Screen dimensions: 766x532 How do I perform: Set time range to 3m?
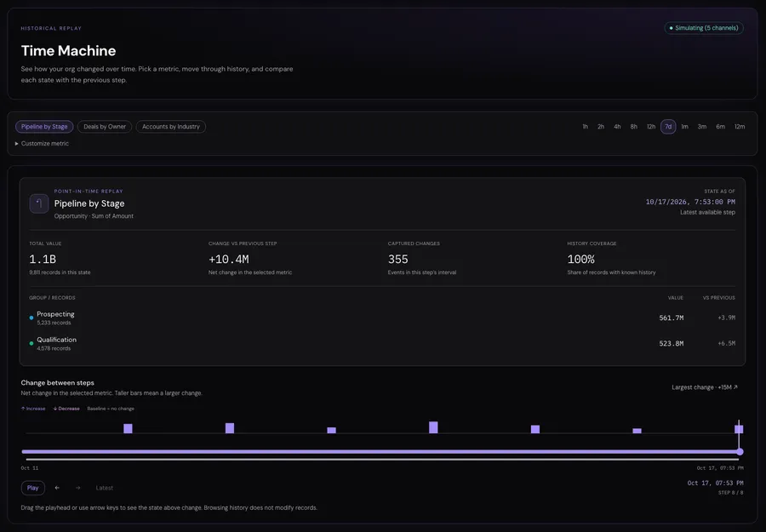[x=702, y=127]
